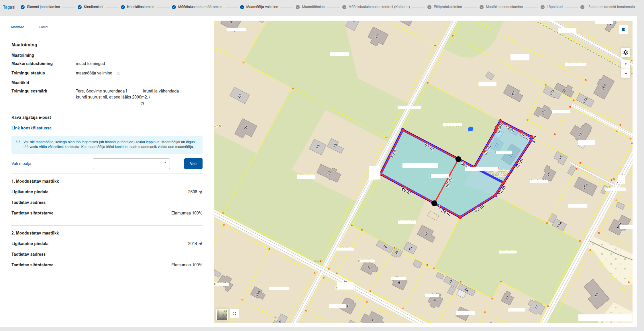Click the upper black boundary point
Image resolution: width=644 pixels, height=331 pixels.
(458, 159)
